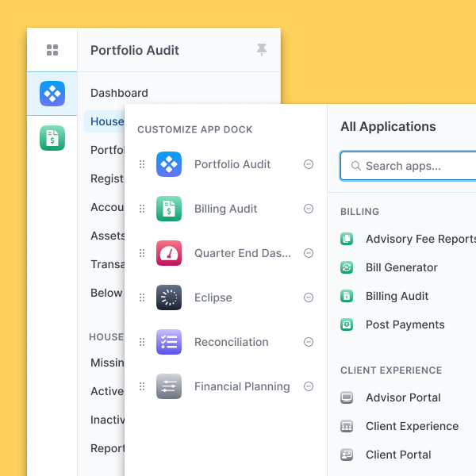Select Billing Audit icon in left dock
The width and height of the screenshot is (476, 476).
click(52, 138)
